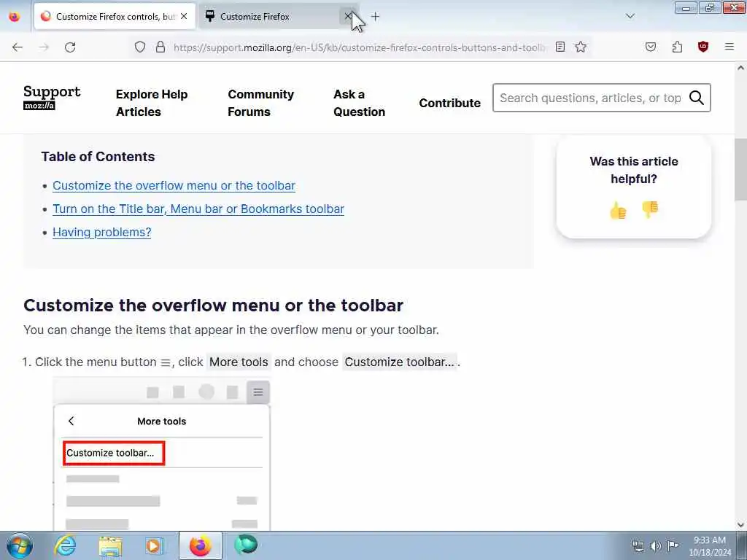Image resolution: width=747 pixels, height=560 pixels.
Task: Open the volume speaker tray icon
Action: tap(656, 546)
